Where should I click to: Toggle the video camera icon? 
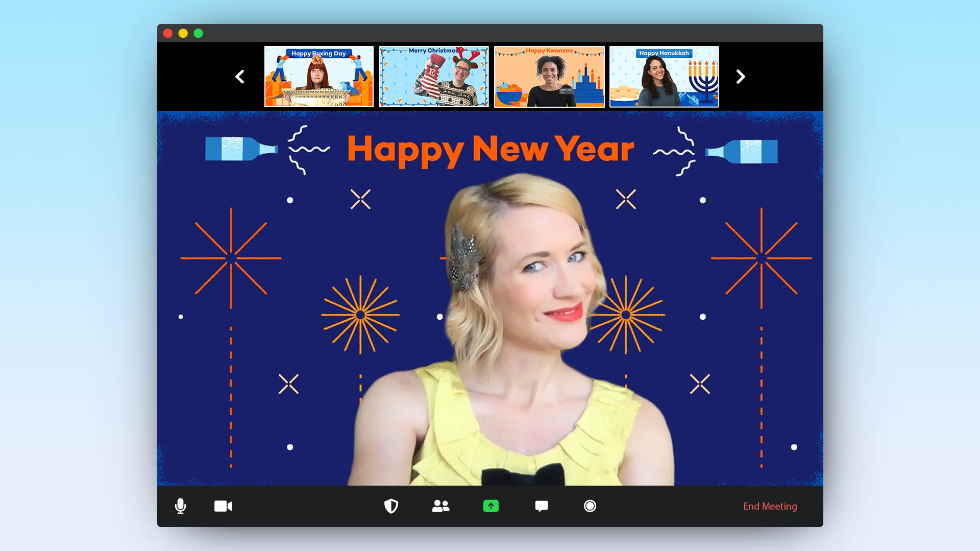click(223, 506)
